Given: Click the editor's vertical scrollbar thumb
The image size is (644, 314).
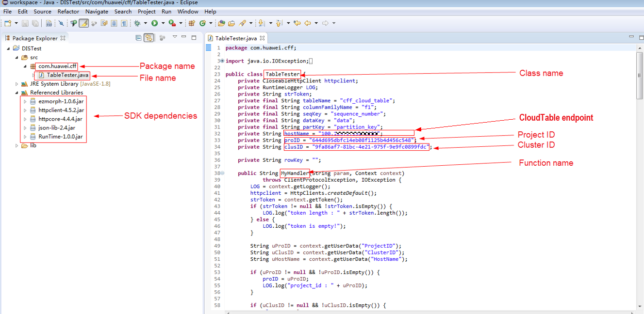Looking at the screenshot, I should (640, 75).
